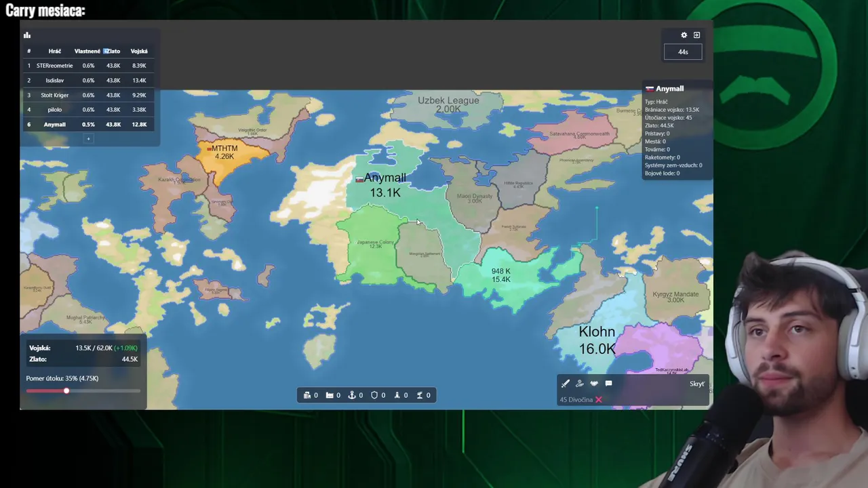Select the city build icon
This screenshot has height=488, width=868.
307,395
